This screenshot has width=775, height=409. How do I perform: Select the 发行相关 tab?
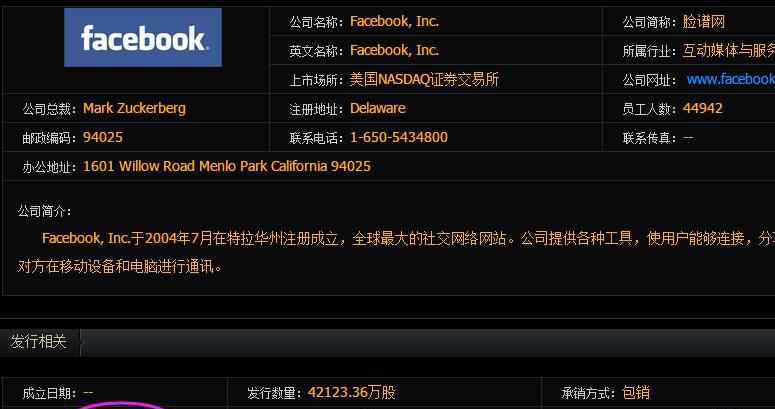click(x=39, y=342)
